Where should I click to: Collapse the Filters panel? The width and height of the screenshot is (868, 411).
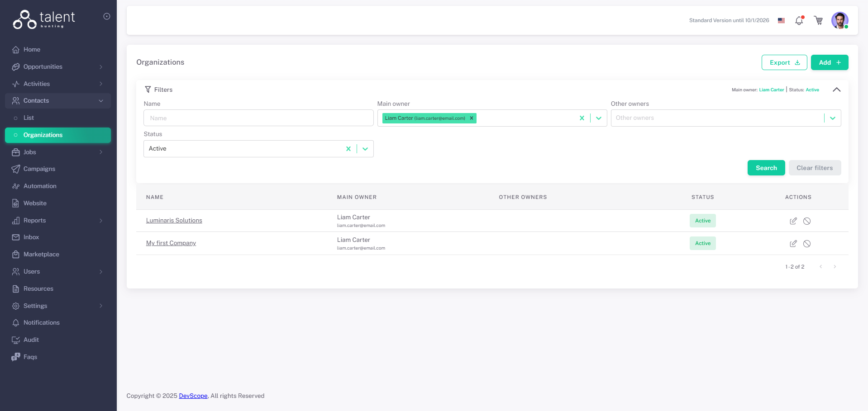(836, 90)
